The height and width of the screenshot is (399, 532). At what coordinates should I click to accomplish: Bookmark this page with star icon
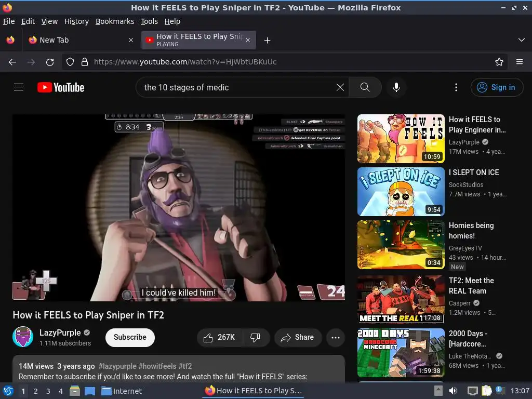[499, 62]
